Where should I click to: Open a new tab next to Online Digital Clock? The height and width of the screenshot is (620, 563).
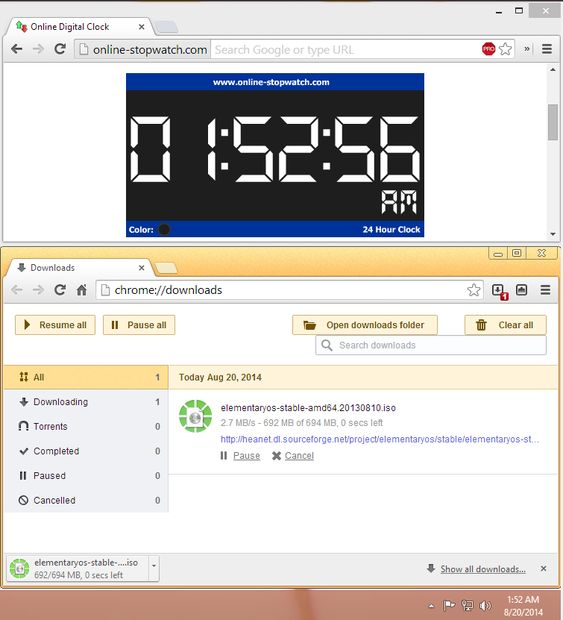coord(166,27)
